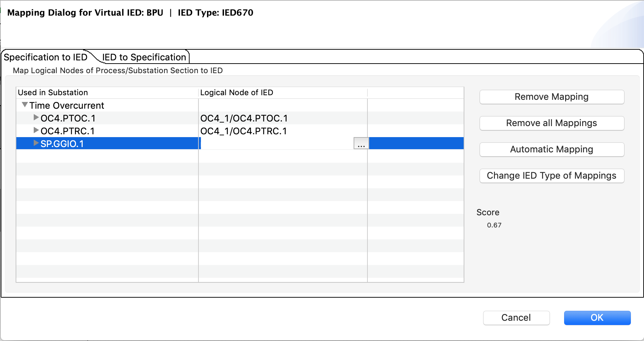This screenshot has width=644, height=341.
Task: Select the OC4.PTRC.1 row label
Action: click(x=67, y=131)
